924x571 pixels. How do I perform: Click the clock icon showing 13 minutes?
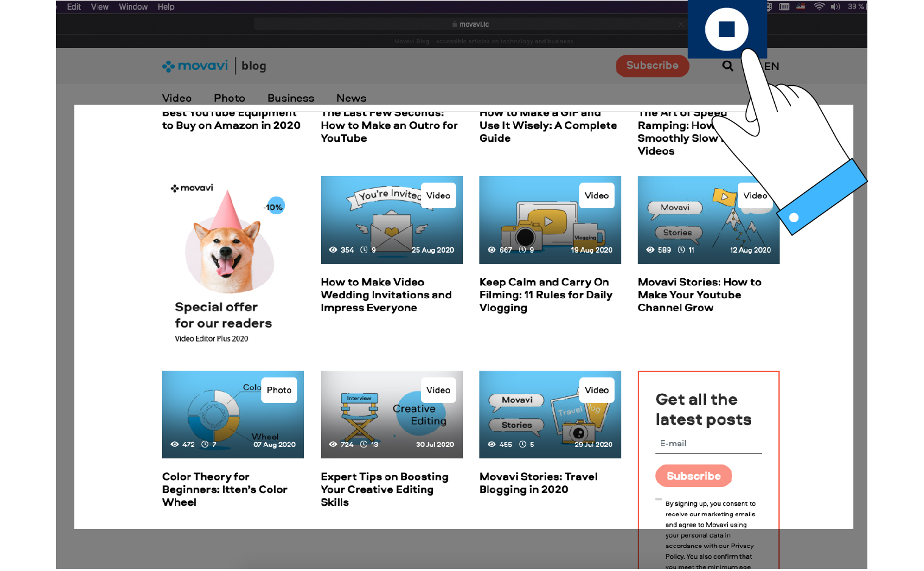pyautogui.click(x=364, y=444)
